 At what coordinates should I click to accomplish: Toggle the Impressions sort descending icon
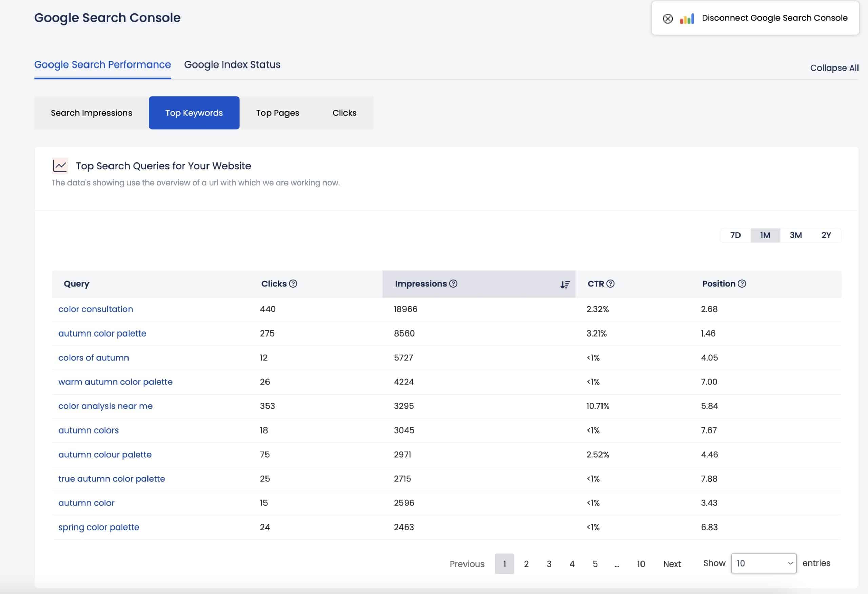(x=565, y=285)
